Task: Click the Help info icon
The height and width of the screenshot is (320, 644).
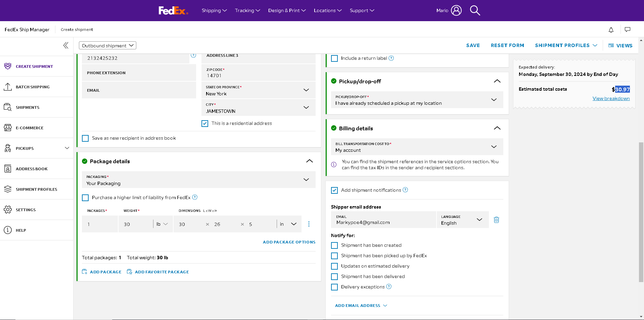Action: [x=8, y=230]
